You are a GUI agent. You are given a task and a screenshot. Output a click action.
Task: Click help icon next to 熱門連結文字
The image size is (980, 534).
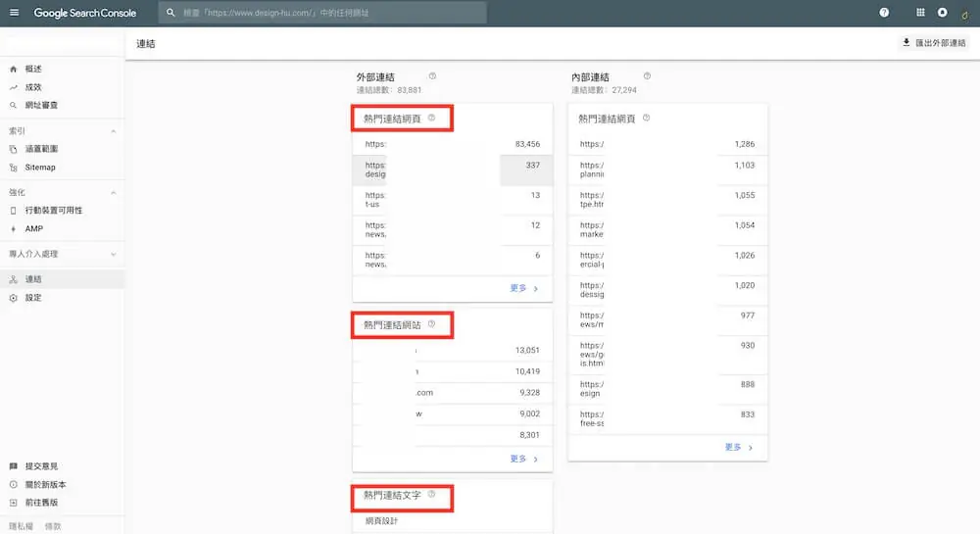431,494
